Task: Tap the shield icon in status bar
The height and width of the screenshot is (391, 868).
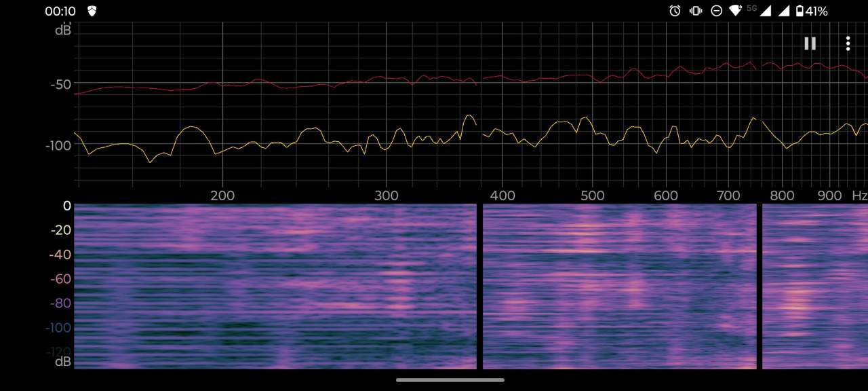Action: (x=92, y=11)
